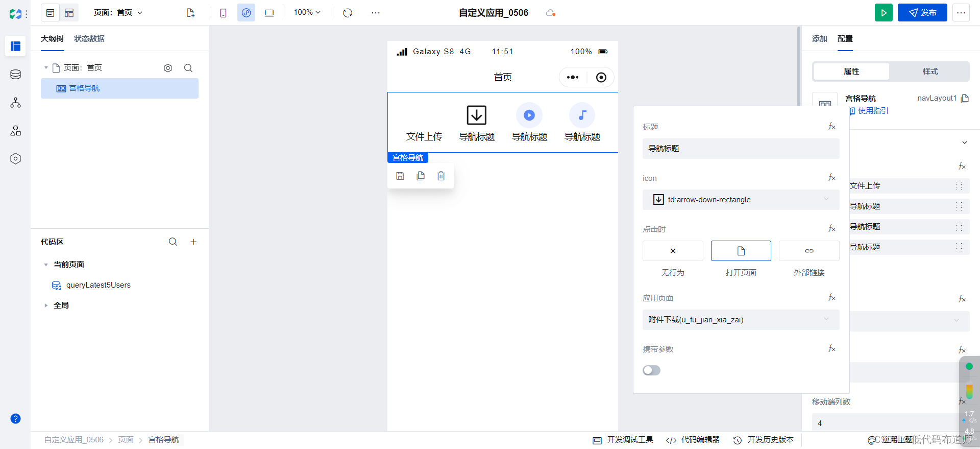This screenshot has width=980, height=449.
Task: Open the components sidebar icon
Action: (15, 131)
